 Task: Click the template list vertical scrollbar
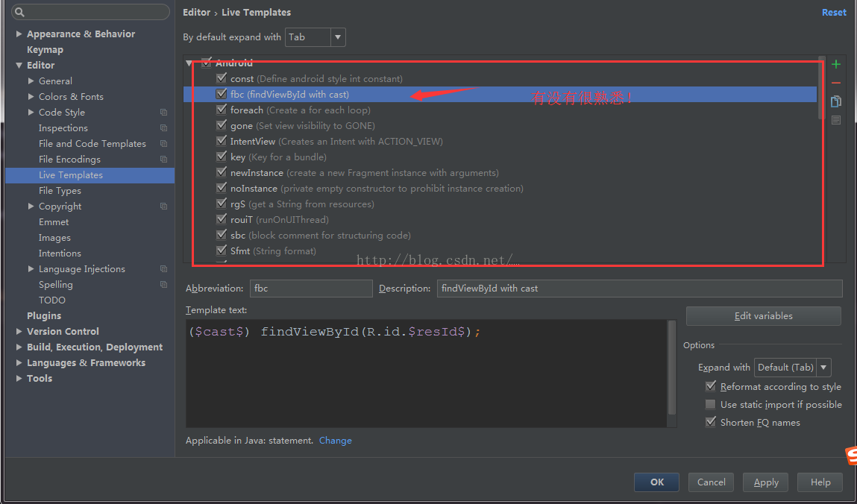pyautogui.click(x=821, y=88)
